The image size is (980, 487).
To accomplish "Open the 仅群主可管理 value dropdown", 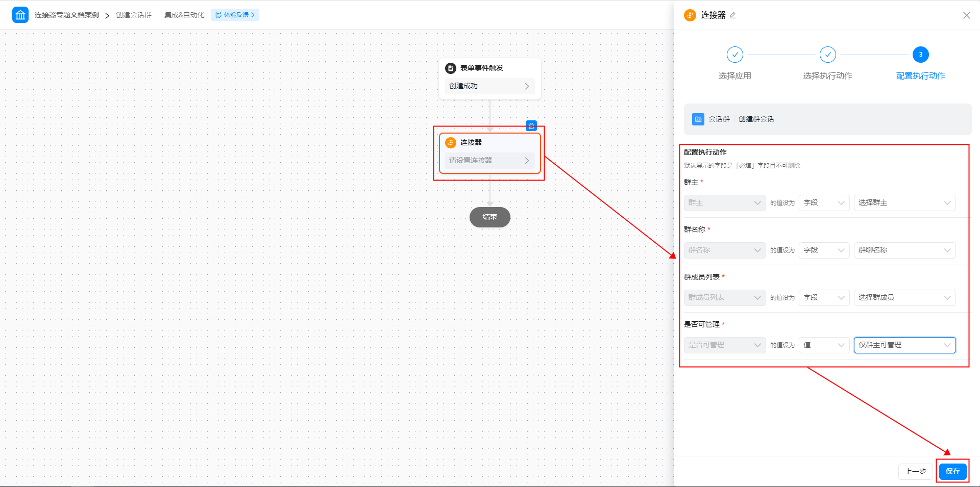I will coord(905,345).
